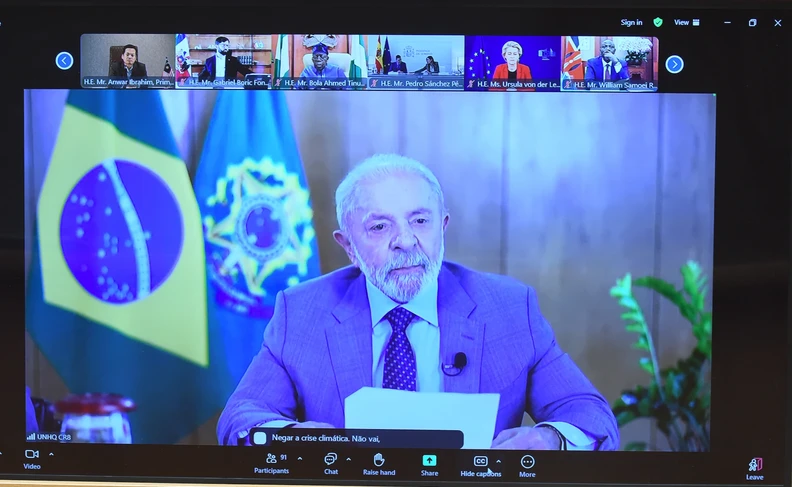Click the UNHQ CR8 name label
Screen dimensions: 792x487
point(54,437)
